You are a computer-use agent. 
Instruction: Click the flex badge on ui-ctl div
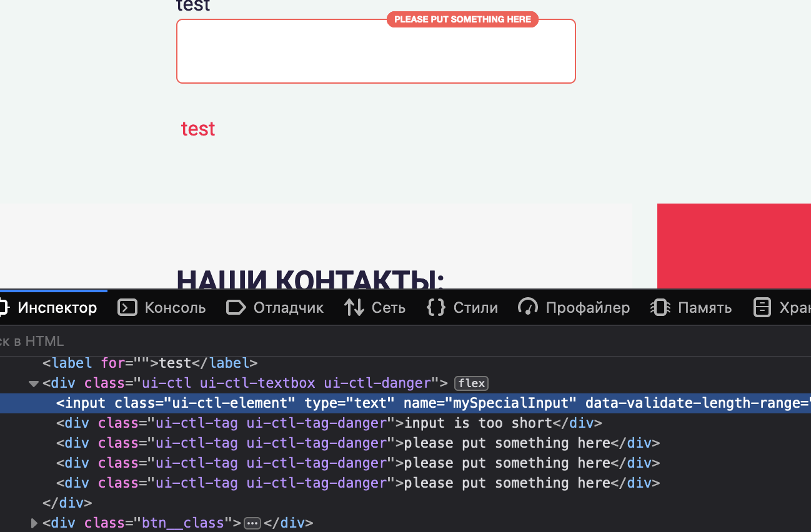(x=471, y=383)
